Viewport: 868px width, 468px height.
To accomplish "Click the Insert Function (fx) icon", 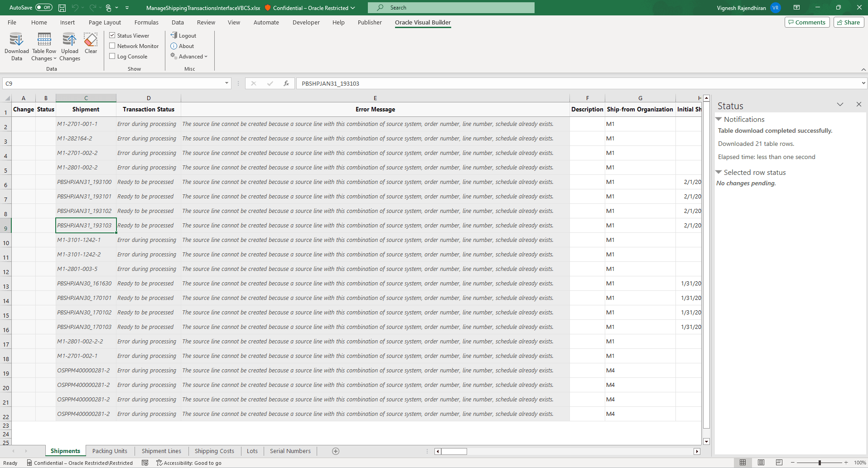I will (286, 83).
